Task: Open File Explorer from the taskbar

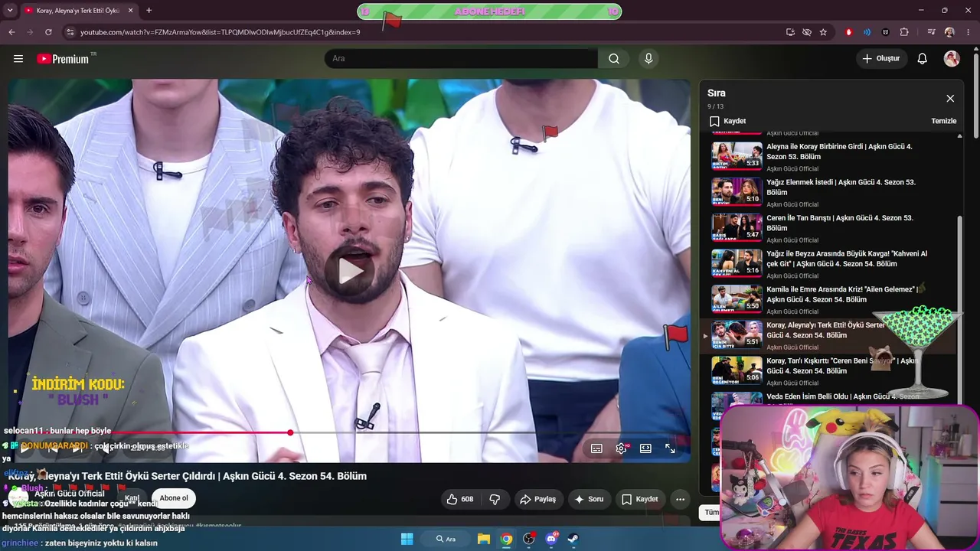Action: coord(484,539)
